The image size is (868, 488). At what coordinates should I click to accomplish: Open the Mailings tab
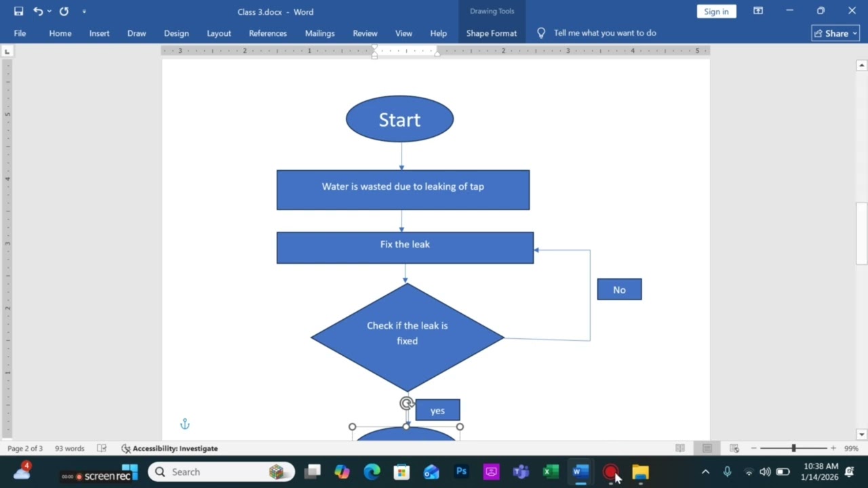[x=319, y=33]
